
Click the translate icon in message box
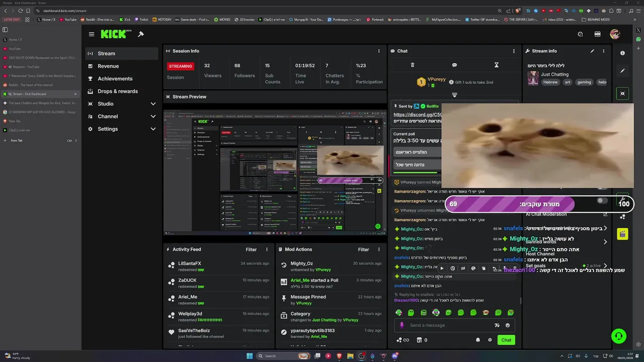point(497,325)
